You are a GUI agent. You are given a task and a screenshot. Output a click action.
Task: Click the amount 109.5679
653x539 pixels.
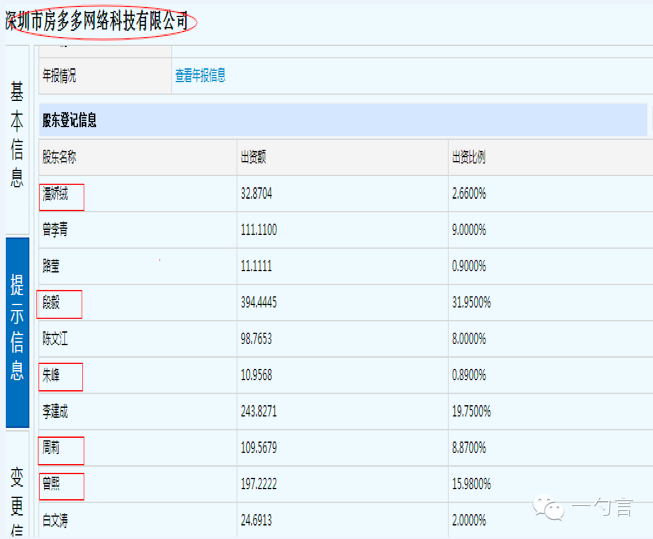click(x=259, y=448)
